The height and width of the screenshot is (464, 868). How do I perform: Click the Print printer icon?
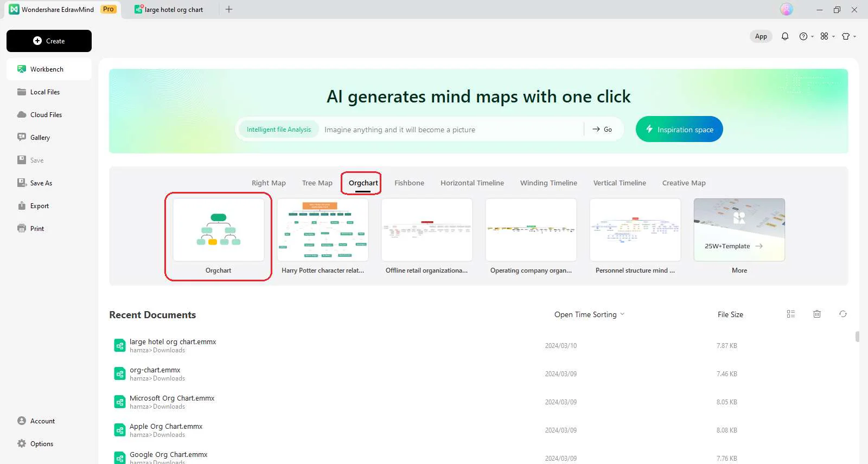(22, 228)
